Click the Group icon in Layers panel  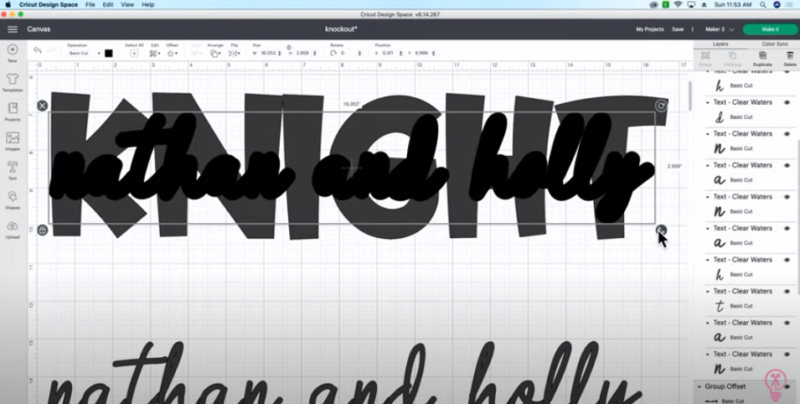(x=705, y=56)
